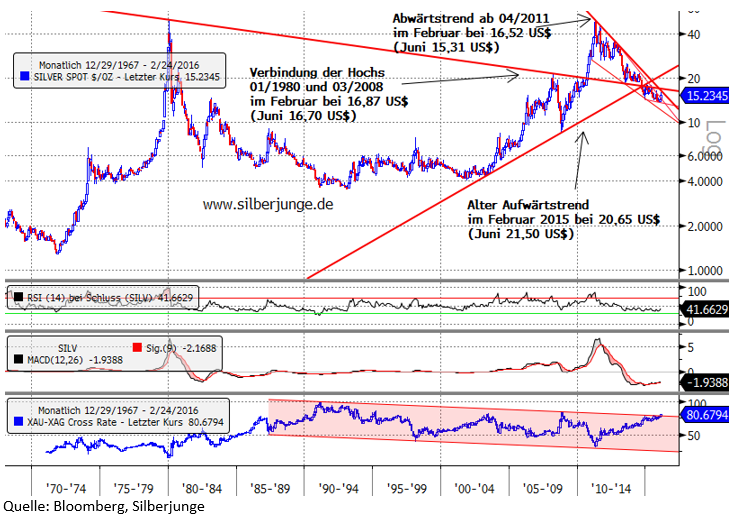Screen dimensions: 735x519
Task: Click the red Sig.(9) legend square
Action: (x=138, y=347)
